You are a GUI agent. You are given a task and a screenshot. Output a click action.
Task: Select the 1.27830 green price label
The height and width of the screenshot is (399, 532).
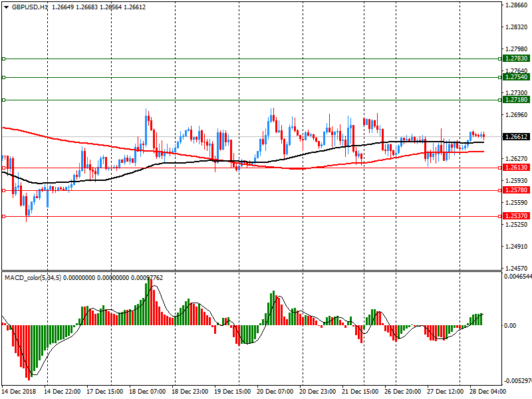pyautogui.click(x=516, y=59)
